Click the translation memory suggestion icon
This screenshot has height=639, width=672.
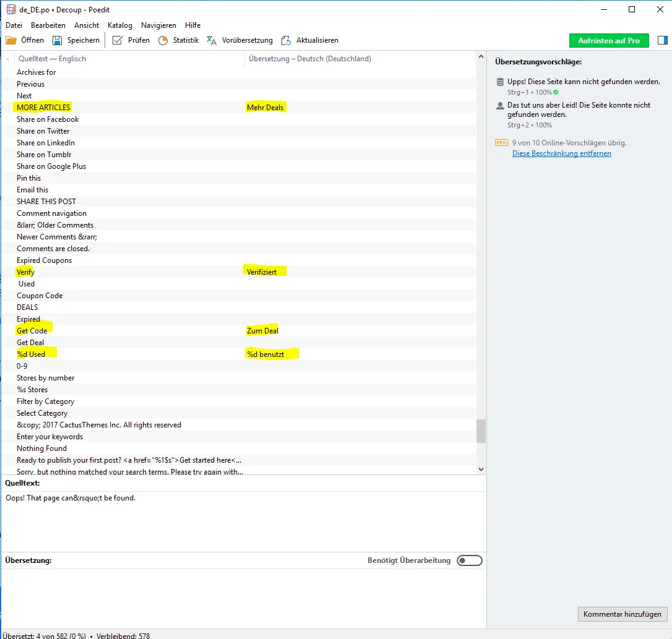[x=500, y=82]
